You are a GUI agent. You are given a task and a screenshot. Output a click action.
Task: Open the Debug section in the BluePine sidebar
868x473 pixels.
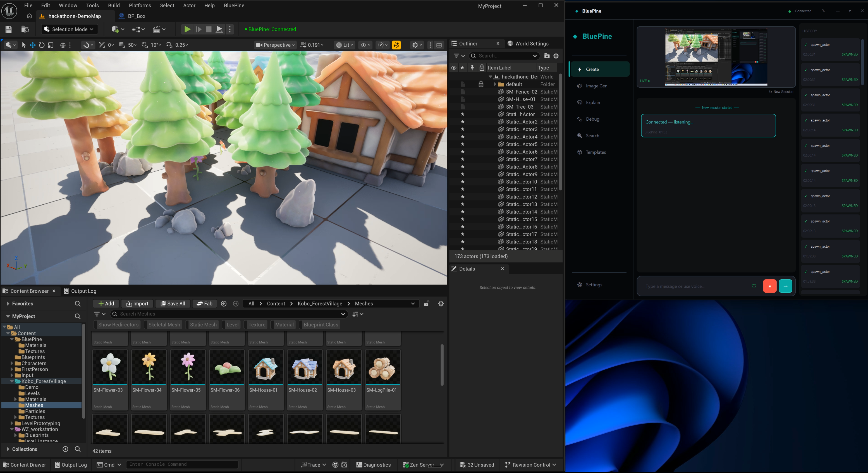coord(592,119)
